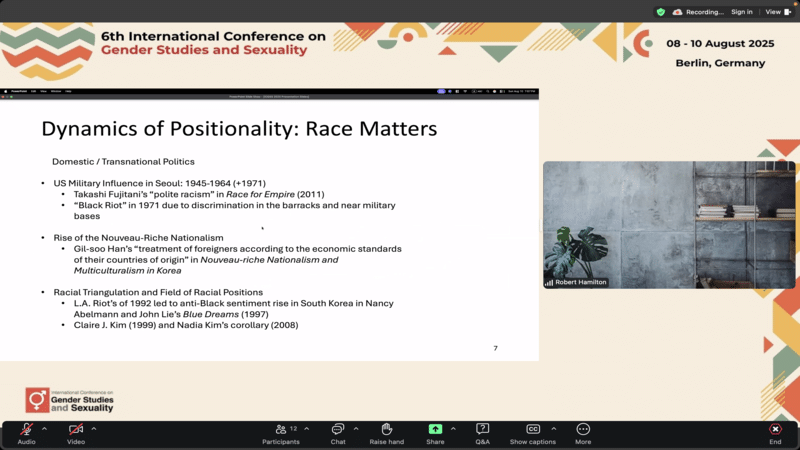Open the View layout menu
The width and height of the screenshot is (800, 450).
(776, 12)
